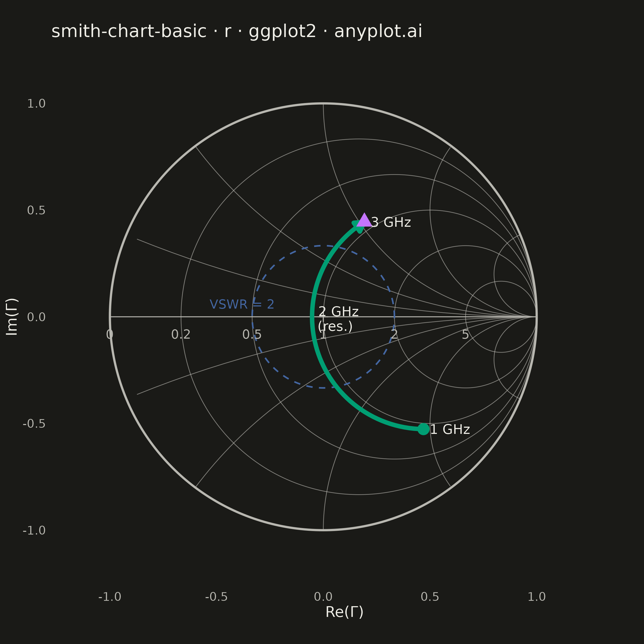The image size is (644, 644).
Task: Click the 0.0 tick on the Re(Γ) axis
Action: point(323,597)
